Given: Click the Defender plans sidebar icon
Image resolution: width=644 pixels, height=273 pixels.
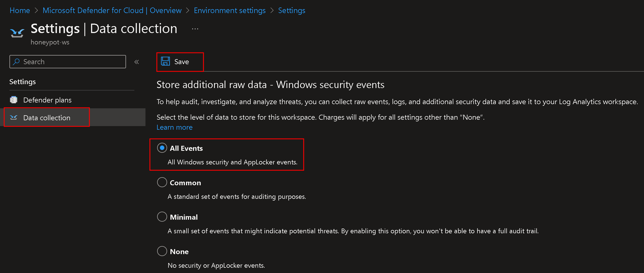Looking at the screenshot, I should pyautogui.click(x=14, y=100).
